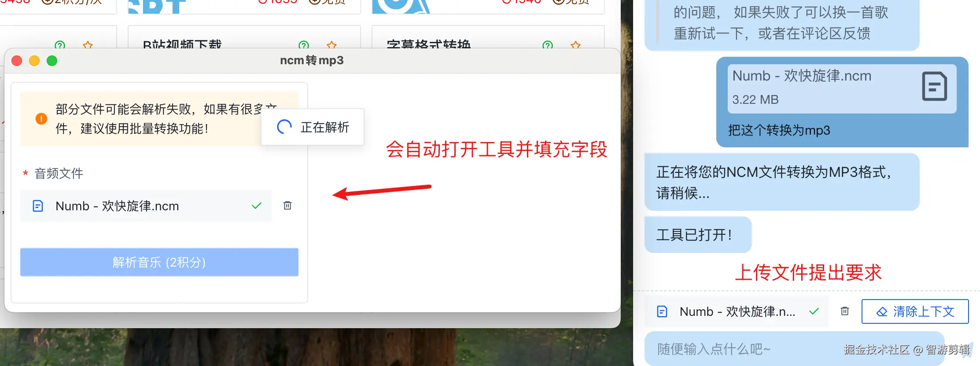980x366 pixels.
Task: Delete the attached file in the chat panel
Action: 845,311
